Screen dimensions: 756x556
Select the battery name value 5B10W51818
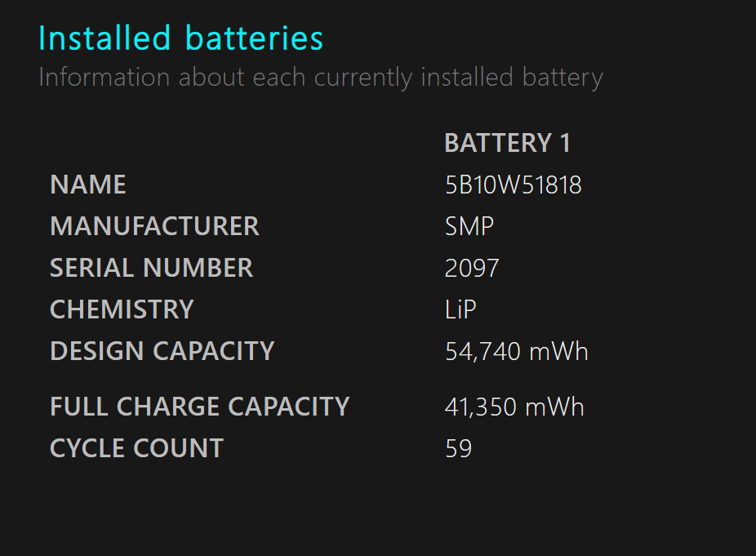(x=513, y=185)
